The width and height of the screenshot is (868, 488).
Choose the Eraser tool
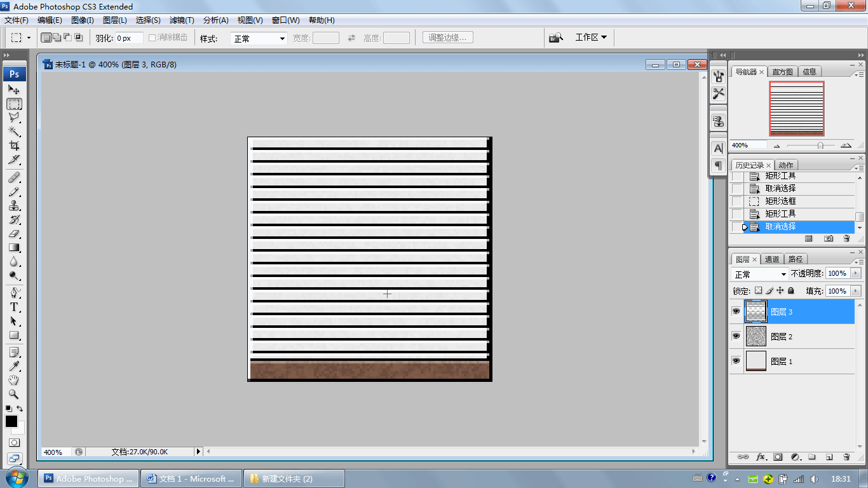point(14,234)
